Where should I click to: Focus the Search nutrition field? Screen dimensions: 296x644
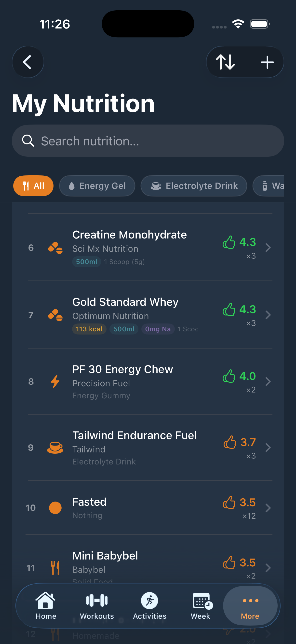148,141
